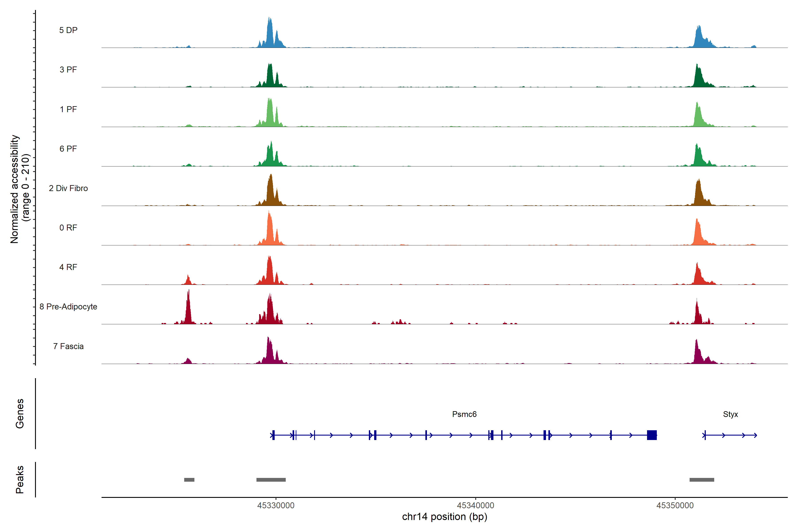Click the 1 PF track label
This screenshot has height=532, width=798.
pyautogui.click(x=68, y=109)
